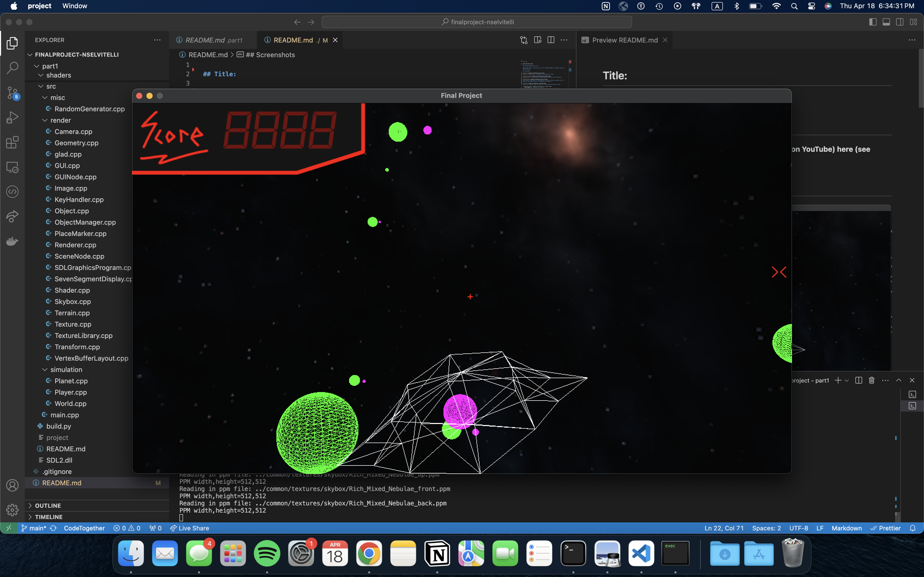Toggle the bottom panel layout button
This screenshot has height=577, width=924.
click(886, 22)
